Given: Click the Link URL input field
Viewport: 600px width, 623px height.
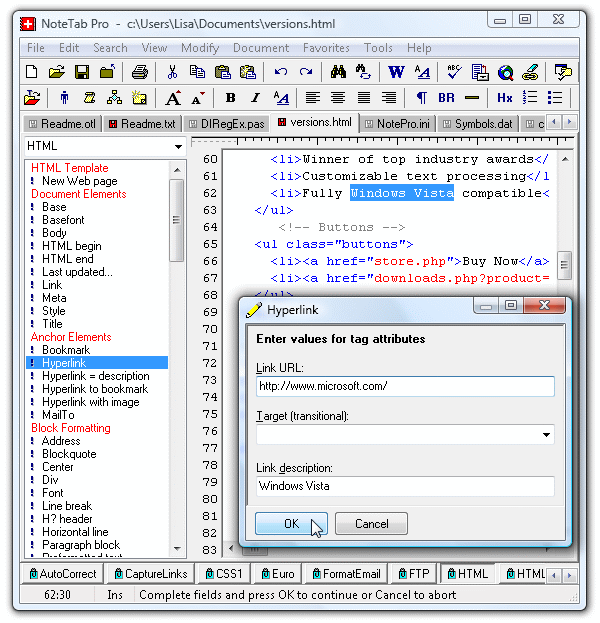Looking at the screenshot, I should pos(405,386).
